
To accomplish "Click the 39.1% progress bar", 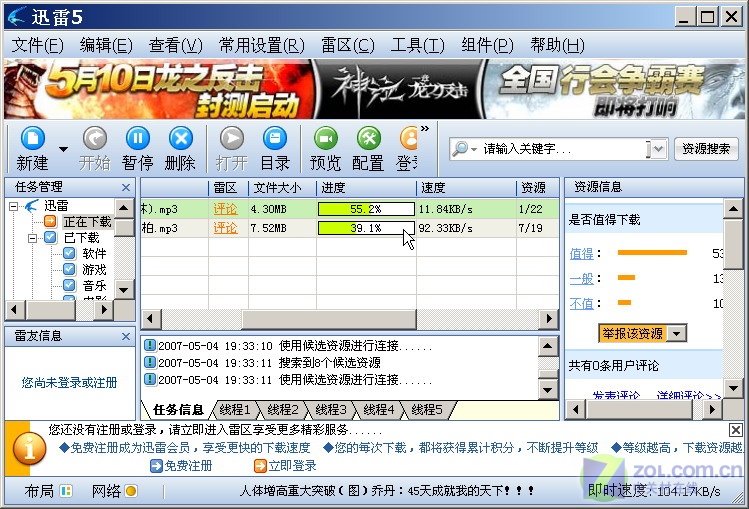I will coord(366,228).
